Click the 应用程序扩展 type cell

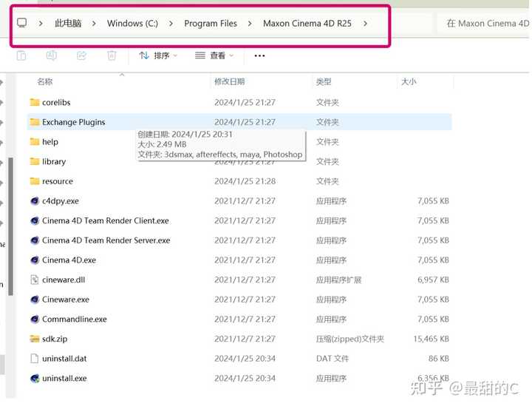(x=338, y=280)
